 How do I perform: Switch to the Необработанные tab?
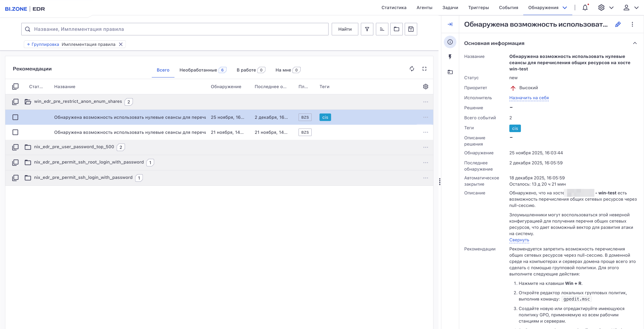[x=198, y=70]
